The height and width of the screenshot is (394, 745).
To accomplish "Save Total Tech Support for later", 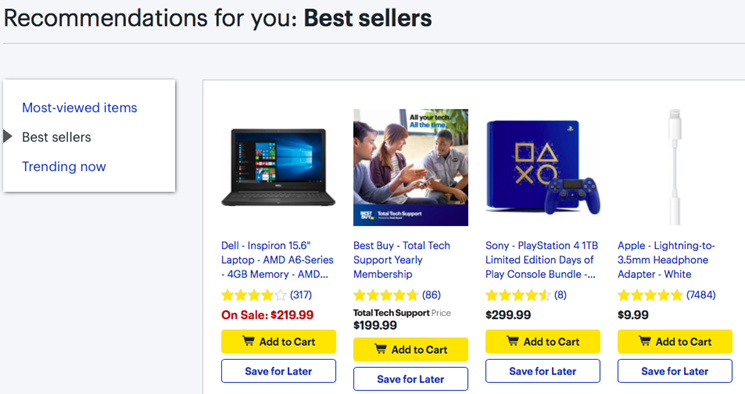I will click(x=411, y=379).
